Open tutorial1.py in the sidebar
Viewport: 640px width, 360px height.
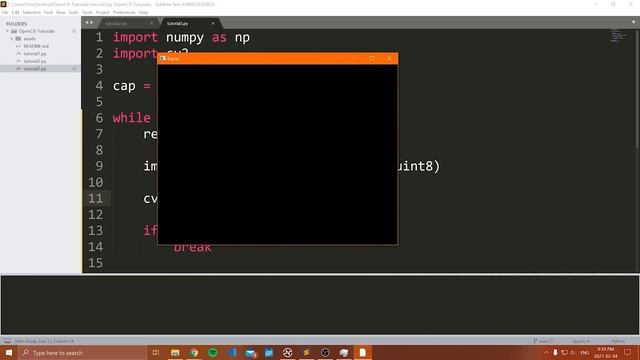click(x=35, y=53)
